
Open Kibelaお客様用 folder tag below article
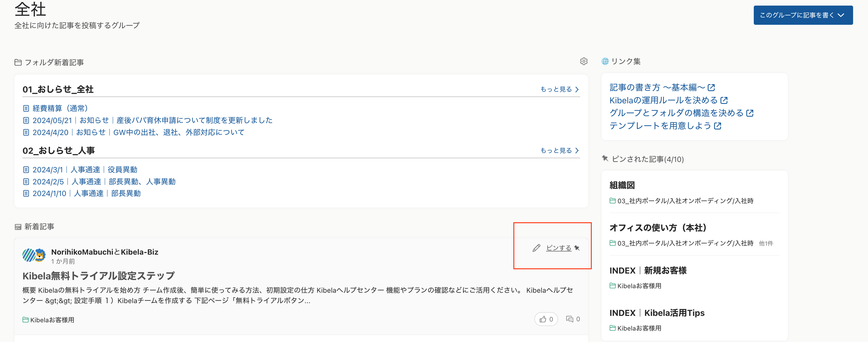point(52,320)
